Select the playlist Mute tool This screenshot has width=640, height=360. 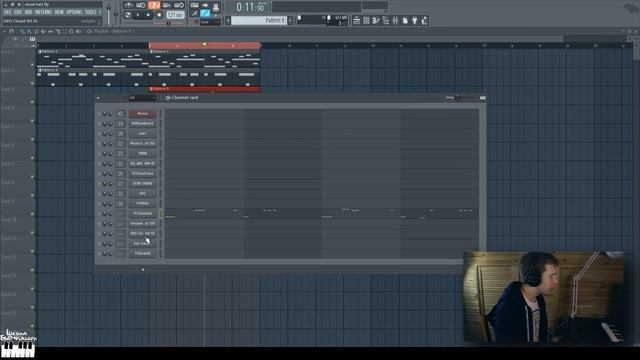pyautogui.click(x=43, y=31)
